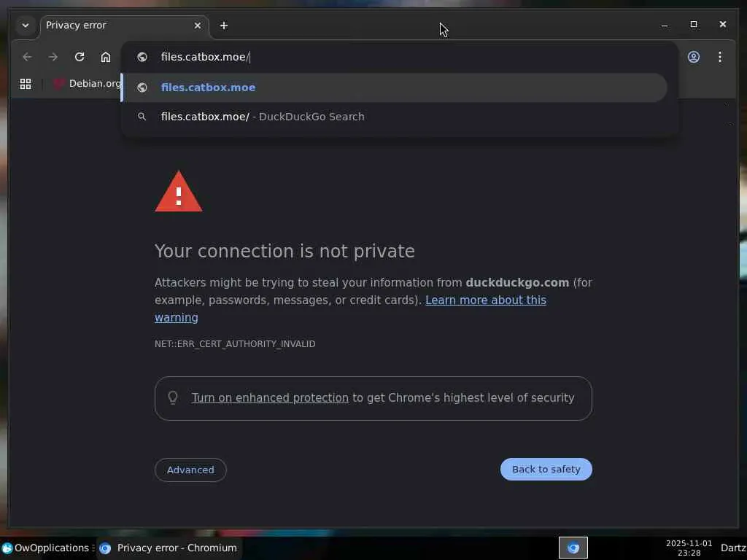Click Privacy error Chromium taskbar entry
The height and width of the screenshot is (560, 747).
(169, 548)
